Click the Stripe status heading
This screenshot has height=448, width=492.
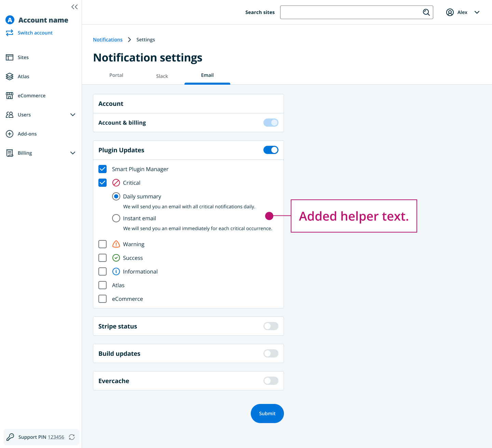[118, 326]
